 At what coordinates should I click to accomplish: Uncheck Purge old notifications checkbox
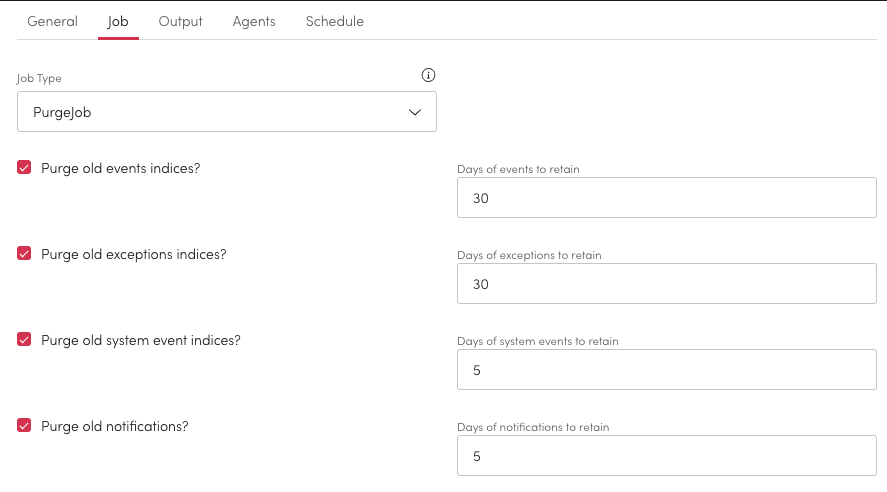click(x=25, y=426)
